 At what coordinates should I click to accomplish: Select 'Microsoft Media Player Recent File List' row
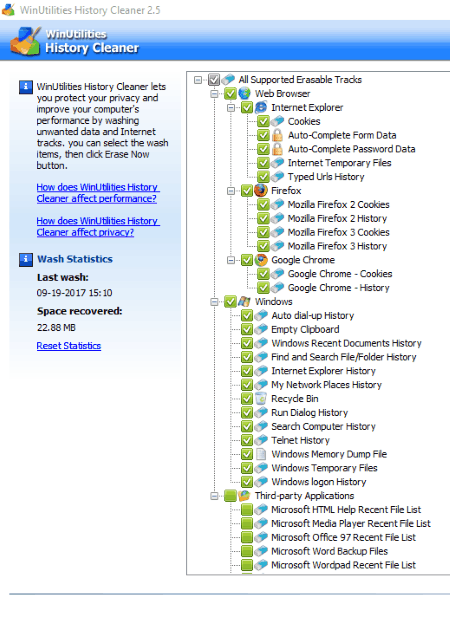click(351, 524)
